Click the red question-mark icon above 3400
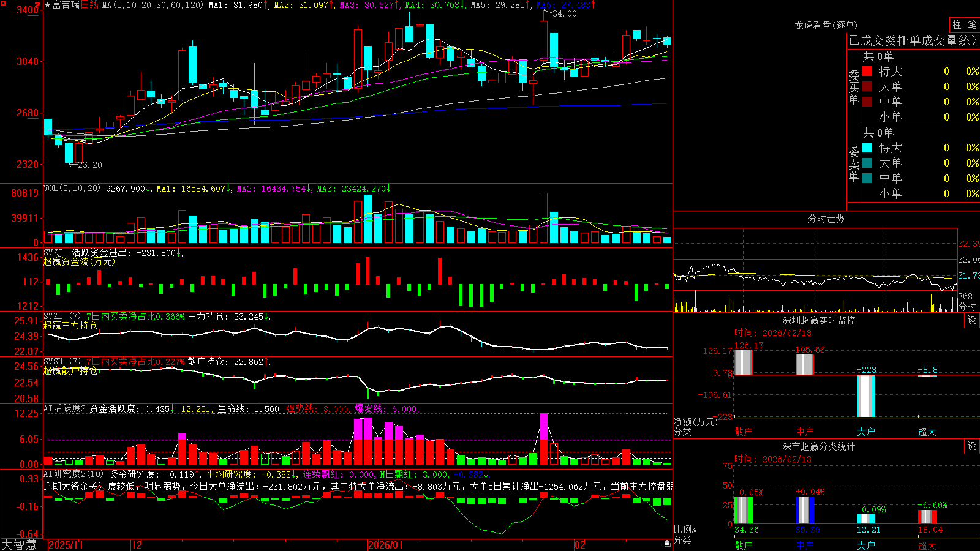 pyautogui.click(x=38, y=4)
